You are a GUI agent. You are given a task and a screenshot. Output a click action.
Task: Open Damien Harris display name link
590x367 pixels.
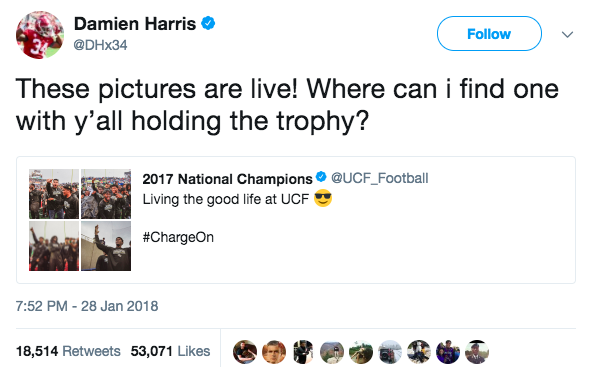point(135,24)
